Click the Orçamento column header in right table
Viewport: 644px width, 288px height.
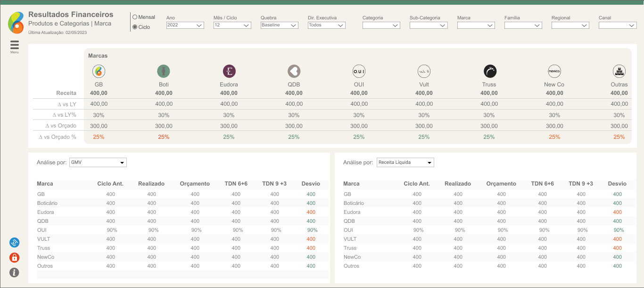(501, 184)
